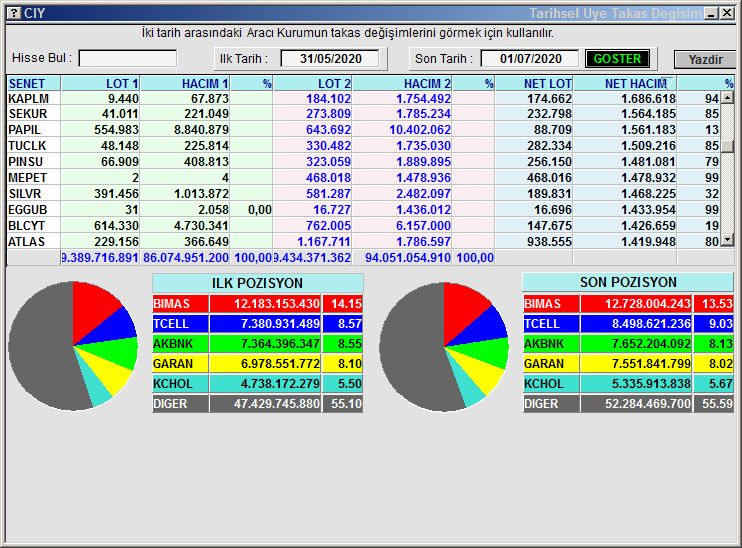Click the table scrollbar thumb

click(727, 146)
